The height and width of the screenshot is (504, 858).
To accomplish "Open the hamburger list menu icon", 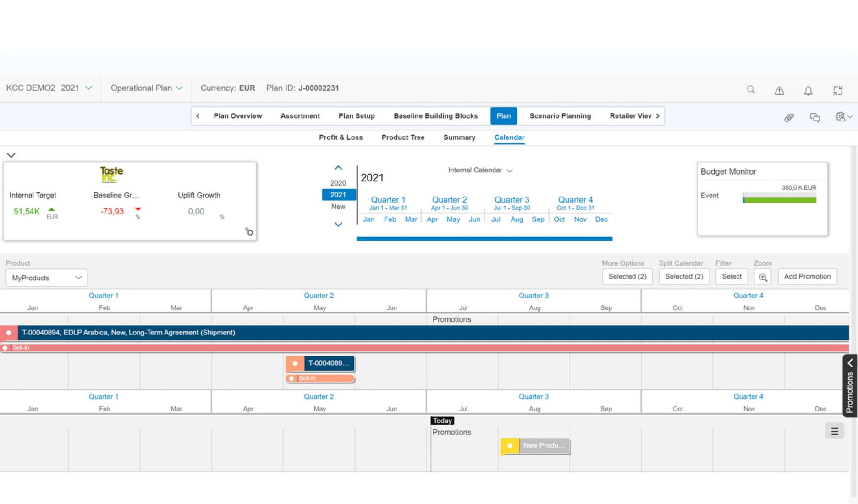I will [x=834, y=431].
